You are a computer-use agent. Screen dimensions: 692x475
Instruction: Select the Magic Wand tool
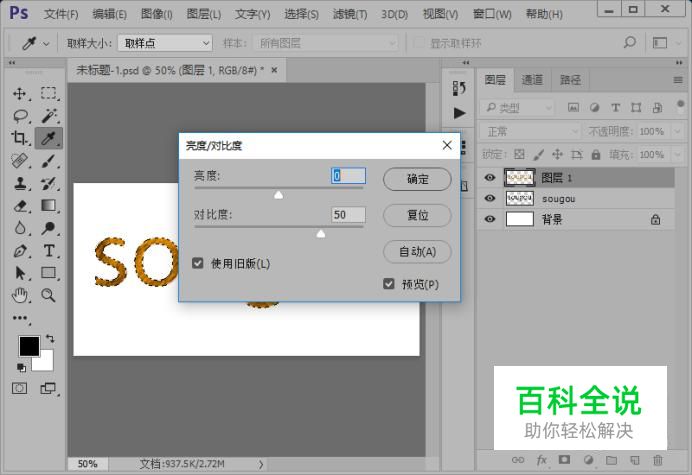(x=49, y=116)
